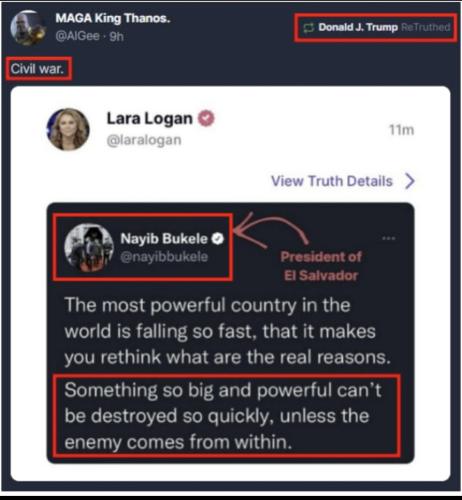Click the Donald J. Trump name link
Screen dimensions: 462x500
tap(358, 27)
